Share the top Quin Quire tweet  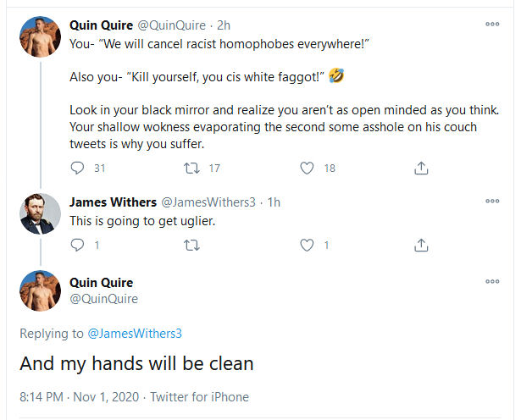(x=420, y=169)
